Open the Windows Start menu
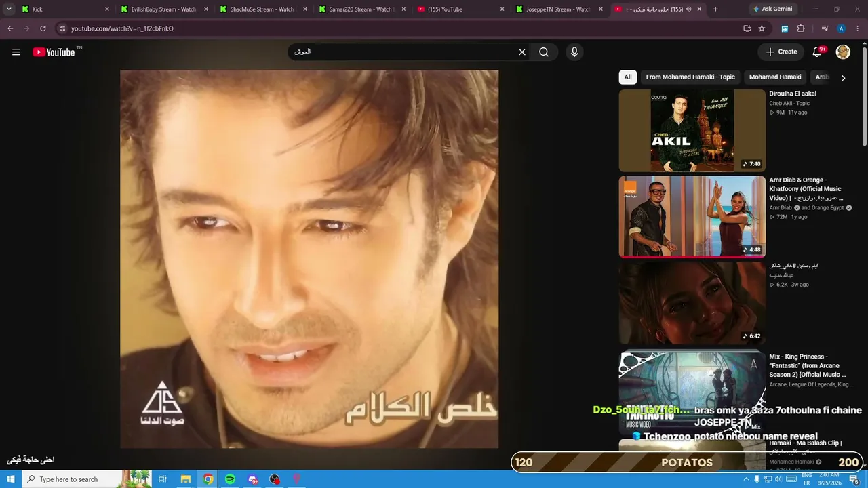 click(x=11, y=479)
